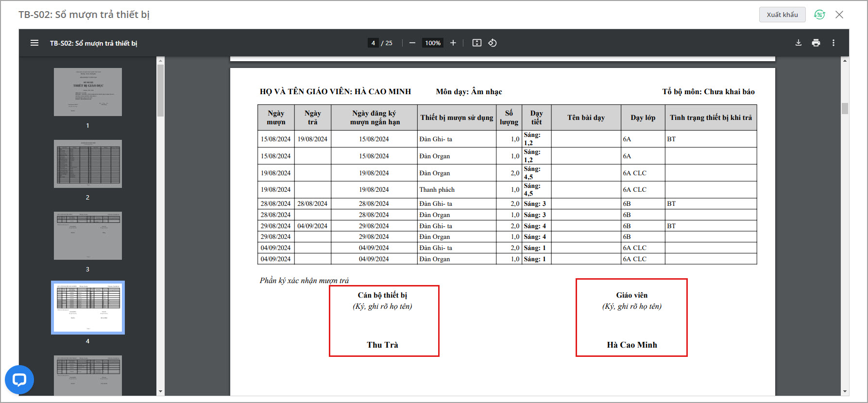The width and height of the screenshot is (868, 403).
Task: Click the return date 04/09/2024 cell
Action: (x=312, y=226)
